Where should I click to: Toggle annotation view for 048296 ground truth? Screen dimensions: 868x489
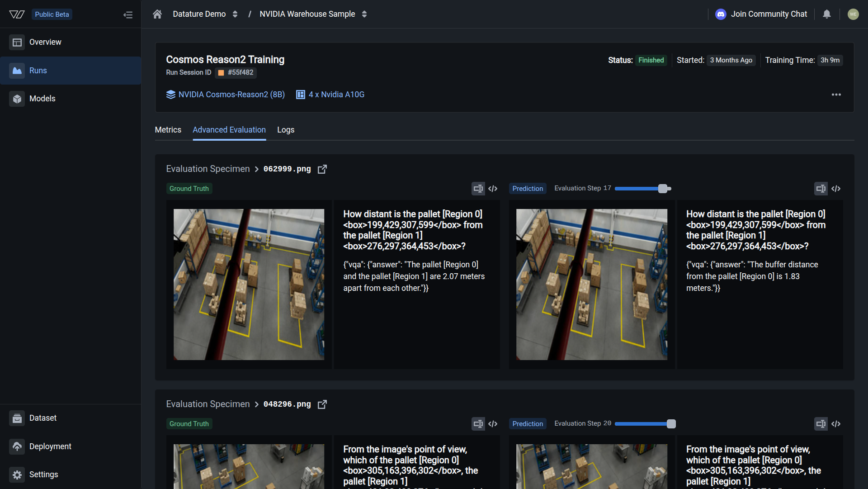pos(478,424)
